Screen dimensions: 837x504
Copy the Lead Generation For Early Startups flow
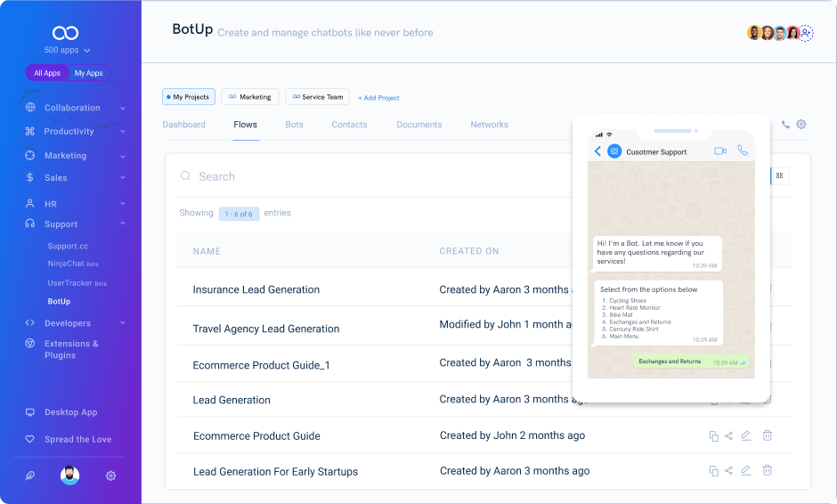click(713, 471)
